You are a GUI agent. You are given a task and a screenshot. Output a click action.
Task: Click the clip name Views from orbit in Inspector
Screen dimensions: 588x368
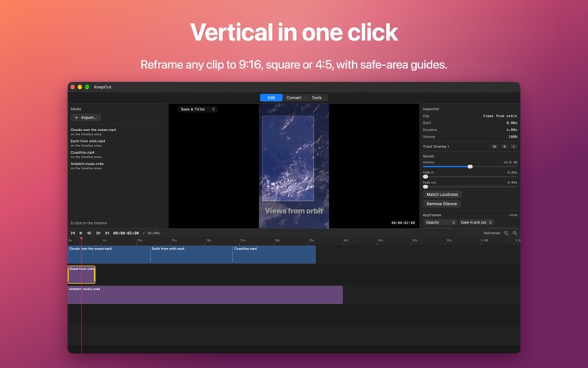[x=500, y=116]
